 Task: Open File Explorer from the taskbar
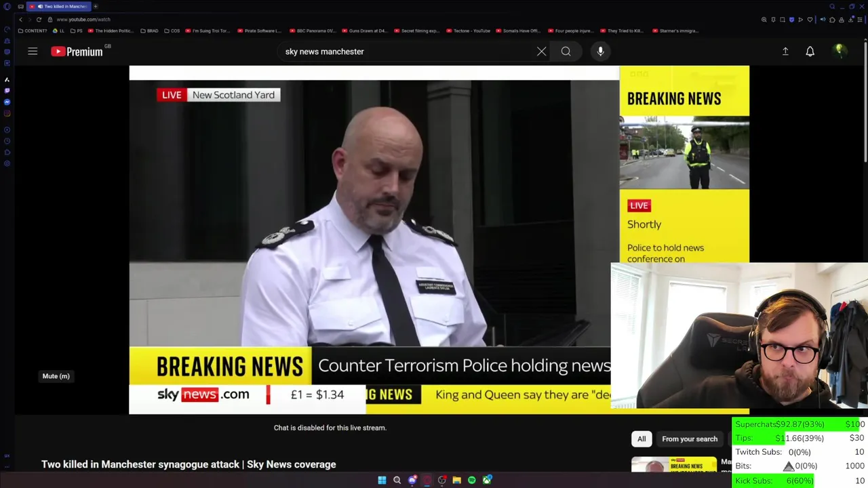(x=456, y=480)
